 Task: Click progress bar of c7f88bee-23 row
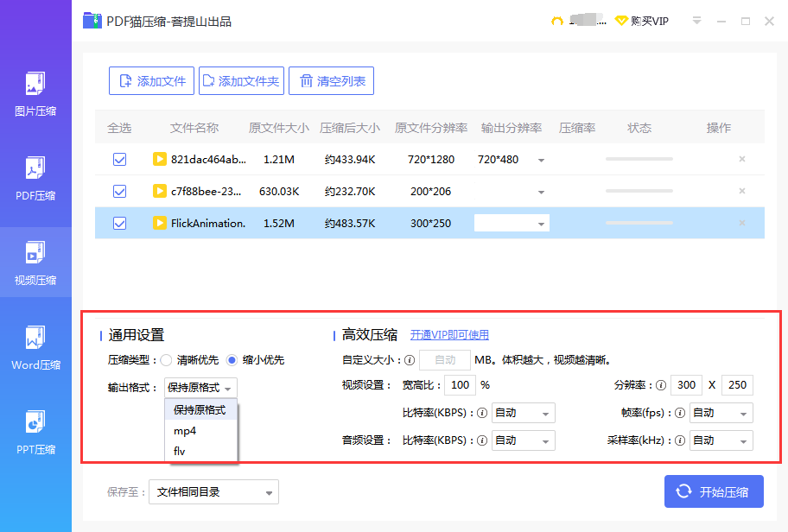point(639,191)
